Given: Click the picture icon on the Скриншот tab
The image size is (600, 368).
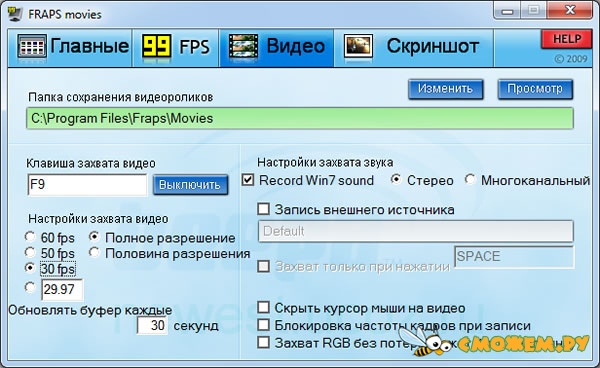Looking at the screenshot, I should tap(358, 46).
